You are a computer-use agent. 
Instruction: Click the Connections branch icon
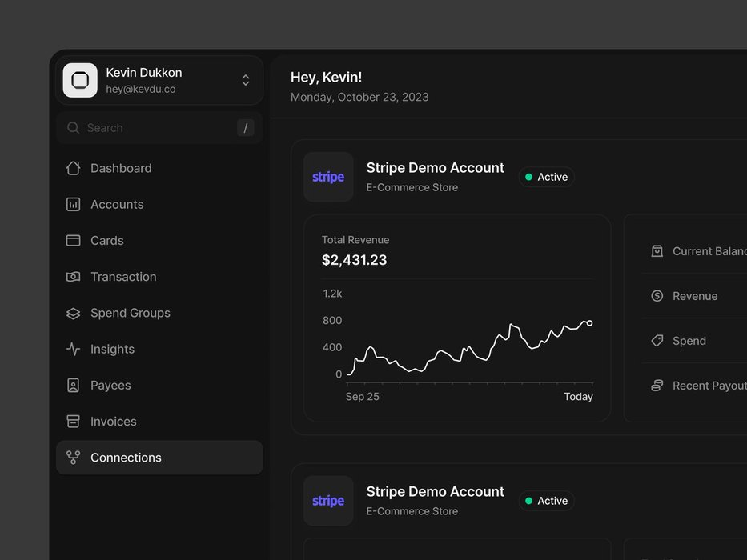(73, 458)
